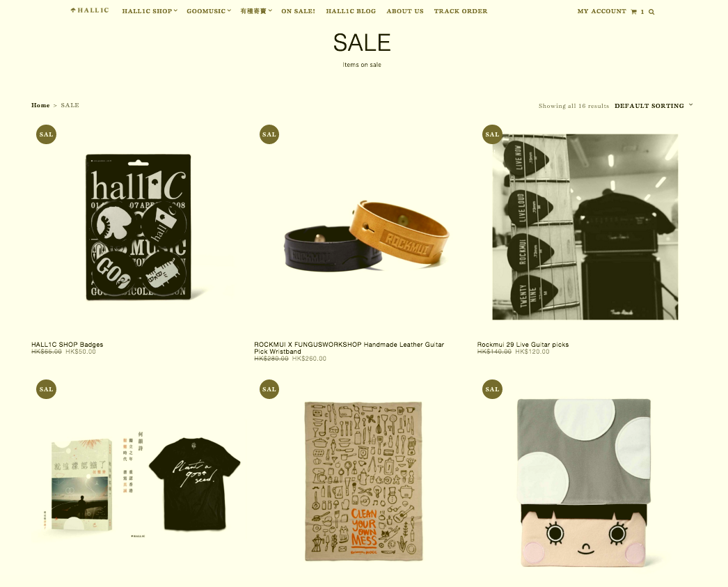
Task: Open the Default Sorting dropdown
Action: pos(654,106)
